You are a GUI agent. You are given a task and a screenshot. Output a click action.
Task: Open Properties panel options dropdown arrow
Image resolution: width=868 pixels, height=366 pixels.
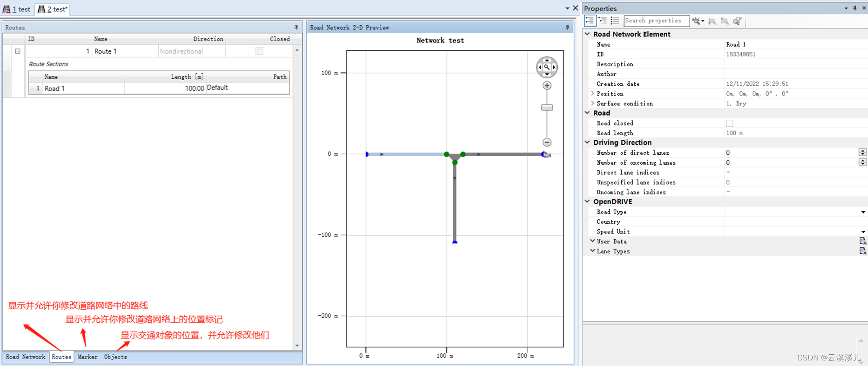click(x=846, y=8)
